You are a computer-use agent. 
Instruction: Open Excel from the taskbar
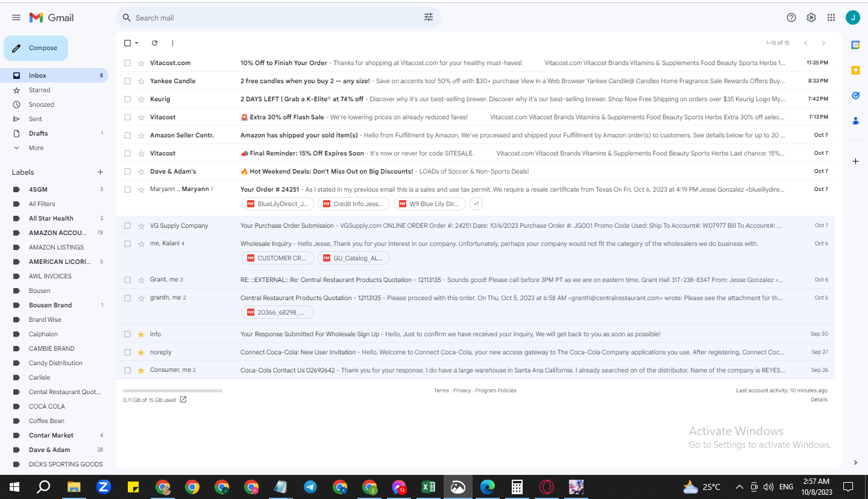click(x=429, y=486)
